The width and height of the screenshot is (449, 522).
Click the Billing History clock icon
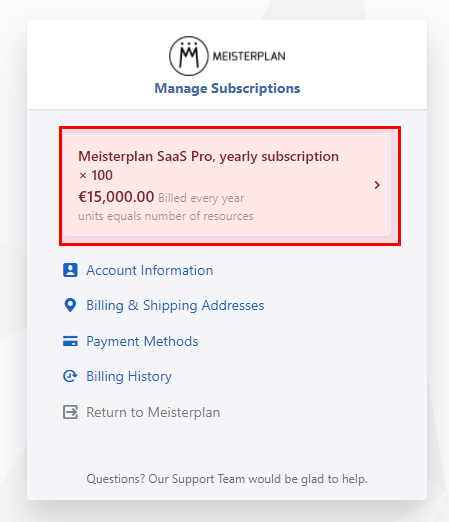70,376
